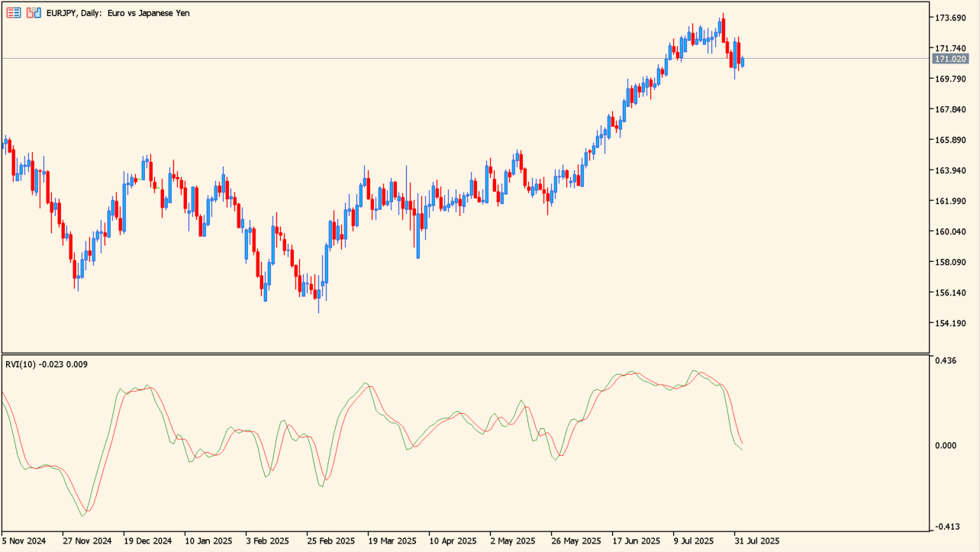
Task: Click the -0.413 RVI scale value
Action: (946, 527)
